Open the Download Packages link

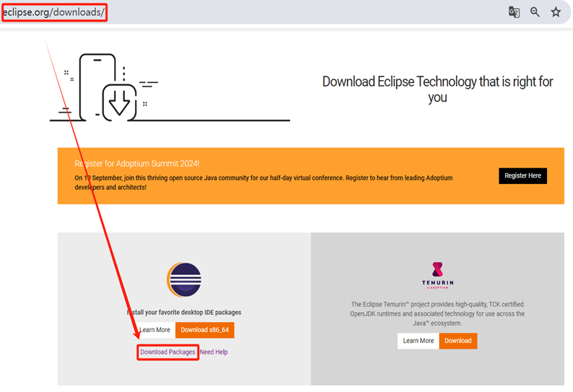(x=167, y=352)
